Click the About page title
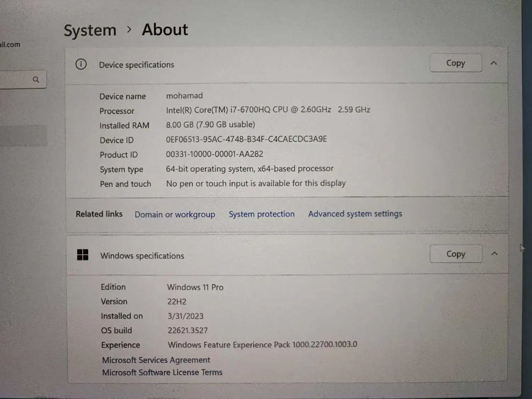Viewport: 532px width, 399px height. (x=165, y=29)
